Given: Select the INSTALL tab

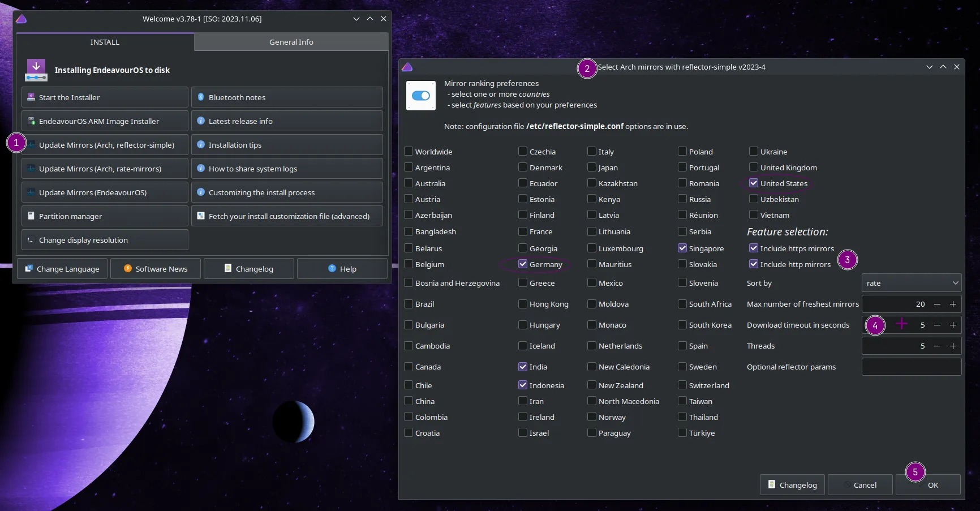Looking at the screenshot, I should click(105, 42).
